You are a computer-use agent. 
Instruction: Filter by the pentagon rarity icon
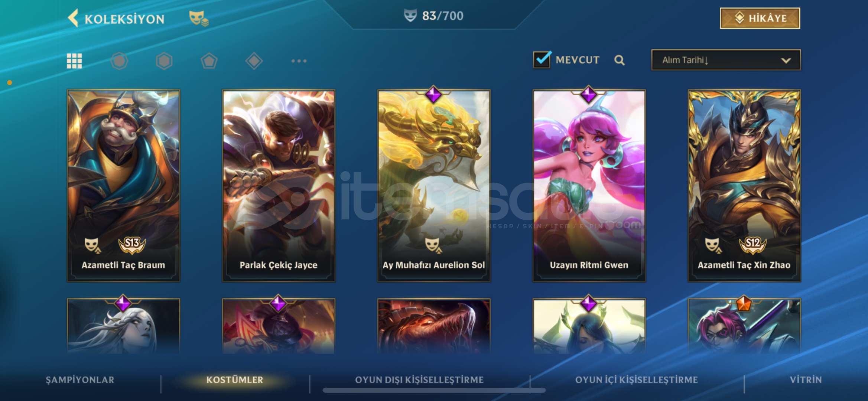tap(209, 61)
